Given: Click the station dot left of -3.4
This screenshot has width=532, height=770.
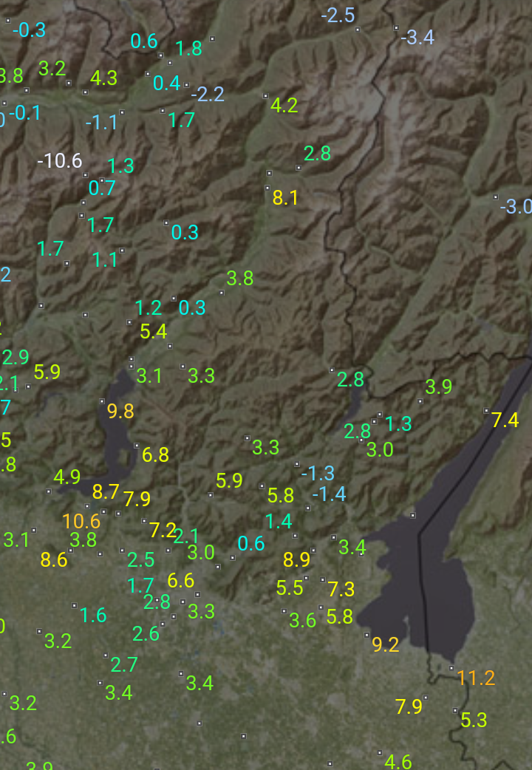Looking at the screenshot, I should point(396,28).
